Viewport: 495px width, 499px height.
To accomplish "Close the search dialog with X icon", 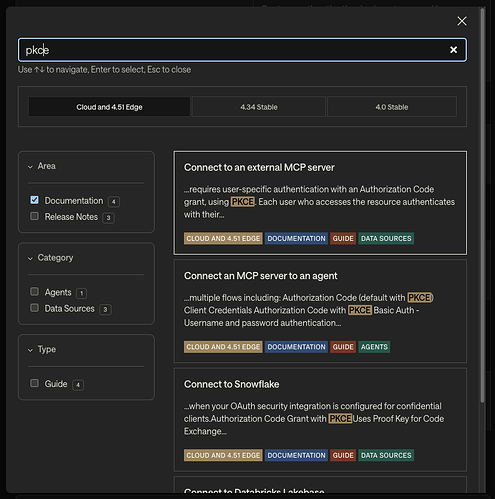I will [462, 21].
